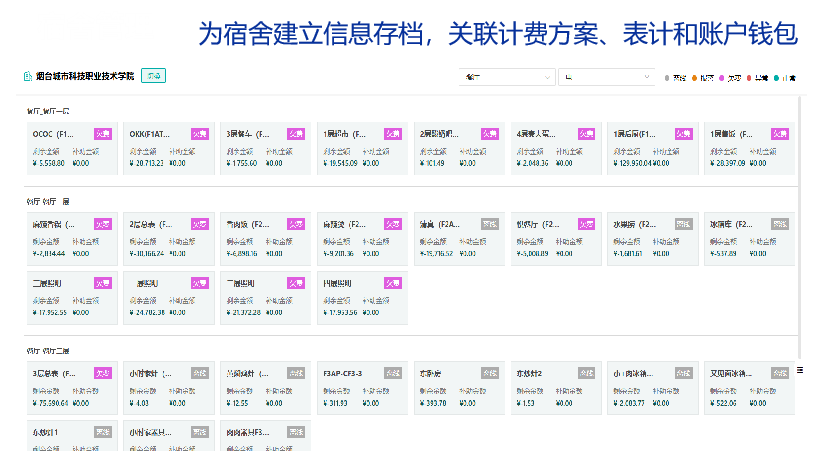
Task: Click the pink badge on the ¥ 75,590.64 card
Action: 102,373
